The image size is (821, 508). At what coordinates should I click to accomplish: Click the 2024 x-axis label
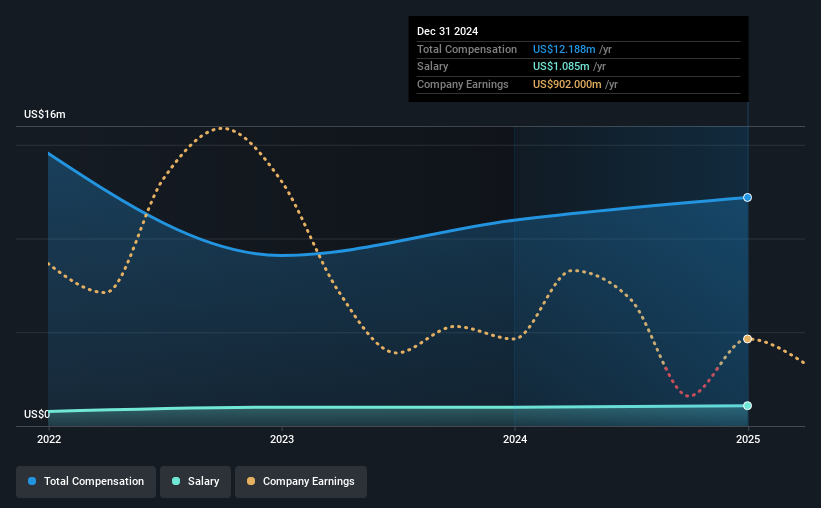pos(515,439)
